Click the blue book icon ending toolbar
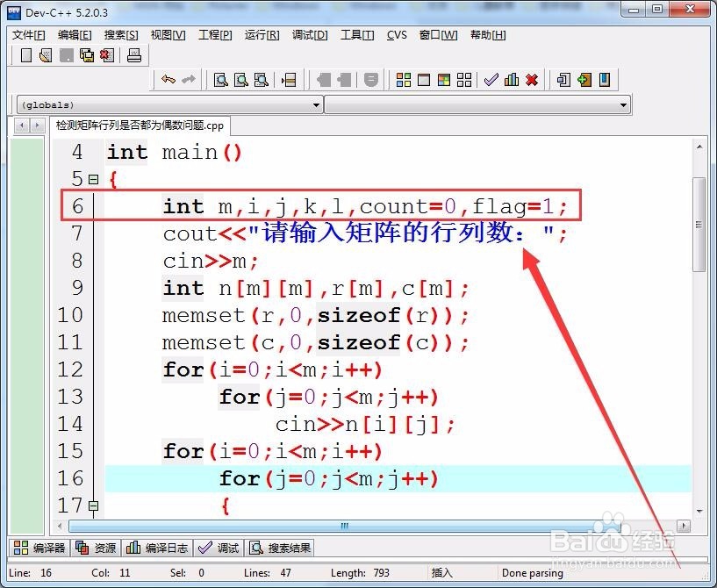Viewport: 717px width, 588px height. coord(605,80)
